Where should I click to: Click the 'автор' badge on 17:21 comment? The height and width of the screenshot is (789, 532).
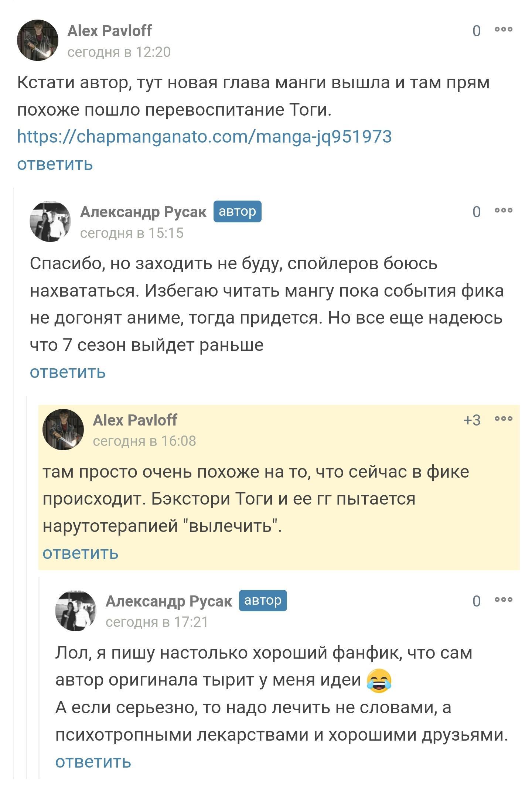(x=263, y=600)
